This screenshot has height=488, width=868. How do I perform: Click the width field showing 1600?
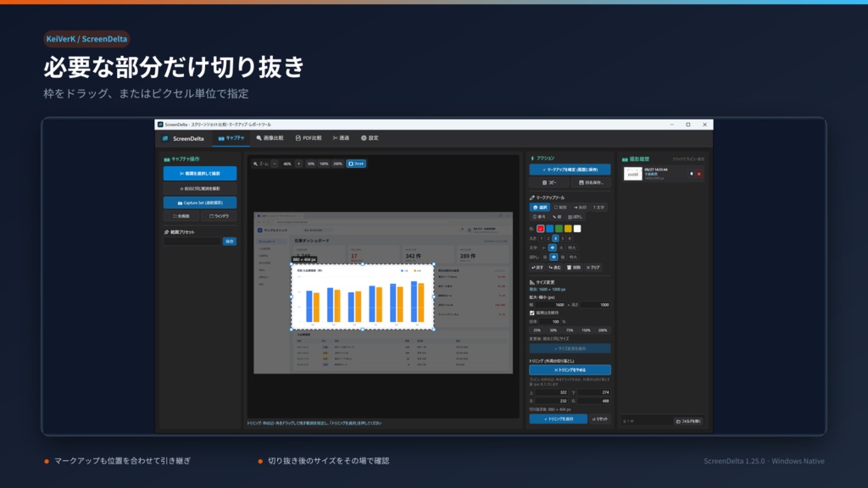click(550, 305)
